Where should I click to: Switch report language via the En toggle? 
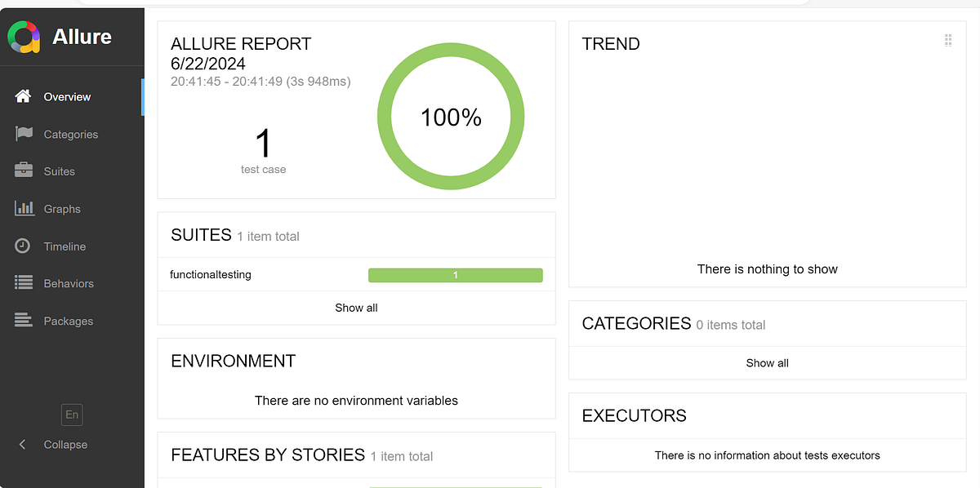click(x=71, y=415)
